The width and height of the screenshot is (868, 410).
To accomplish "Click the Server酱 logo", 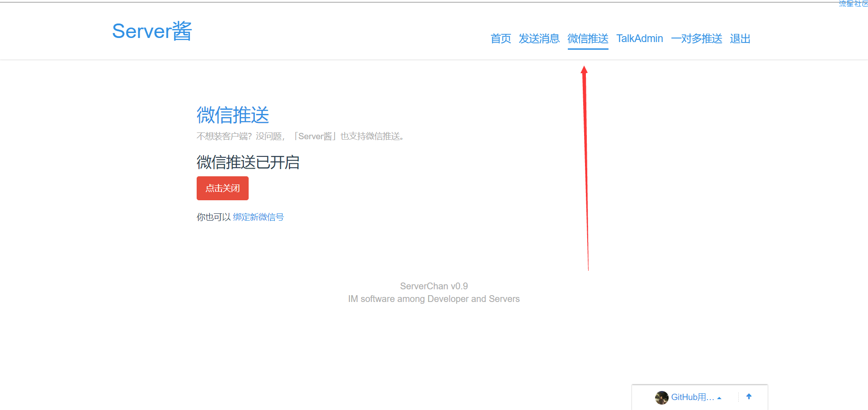I will coord(152,31).
